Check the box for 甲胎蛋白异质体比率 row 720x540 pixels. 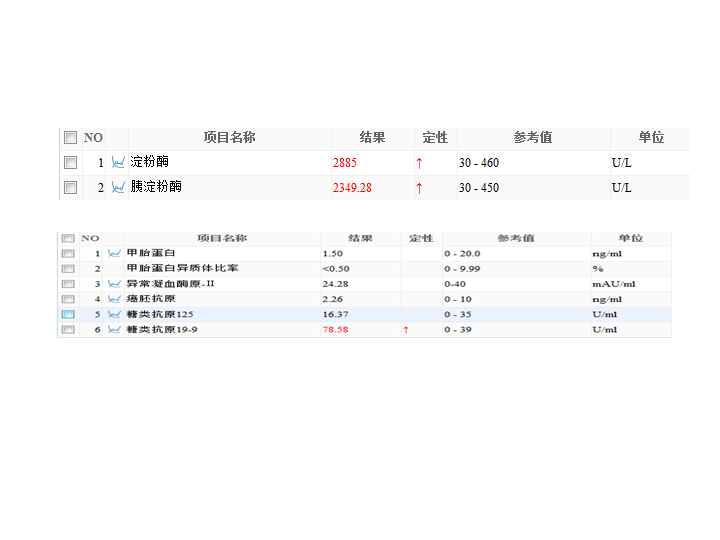(x=68, y=269)
